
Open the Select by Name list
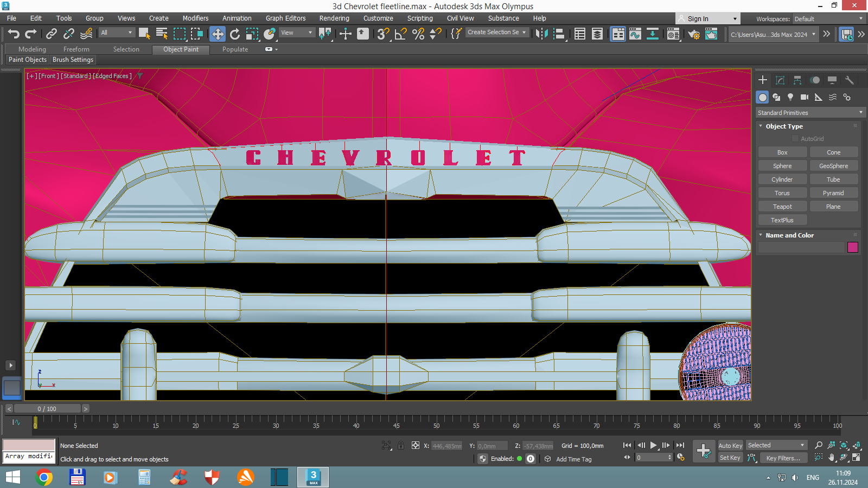click(162, 34)
